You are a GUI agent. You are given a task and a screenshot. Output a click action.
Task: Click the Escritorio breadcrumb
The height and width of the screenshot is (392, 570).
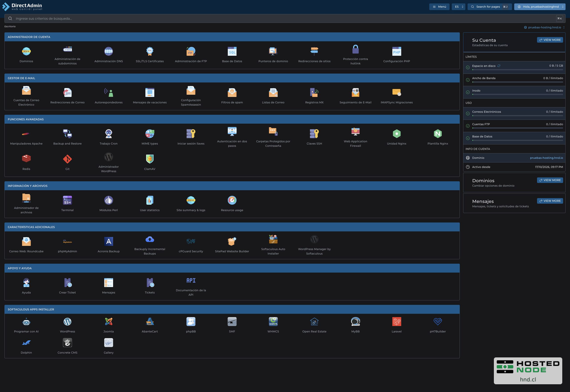10,26
